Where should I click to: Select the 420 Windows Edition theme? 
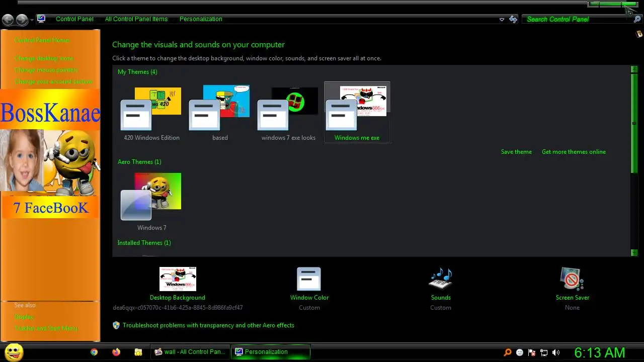tap(151, 113)
